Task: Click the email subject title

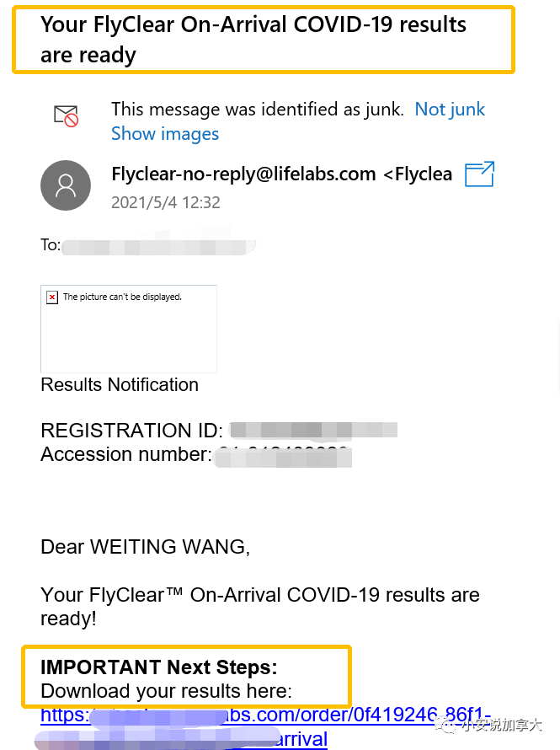Action: tap(253, 40)
